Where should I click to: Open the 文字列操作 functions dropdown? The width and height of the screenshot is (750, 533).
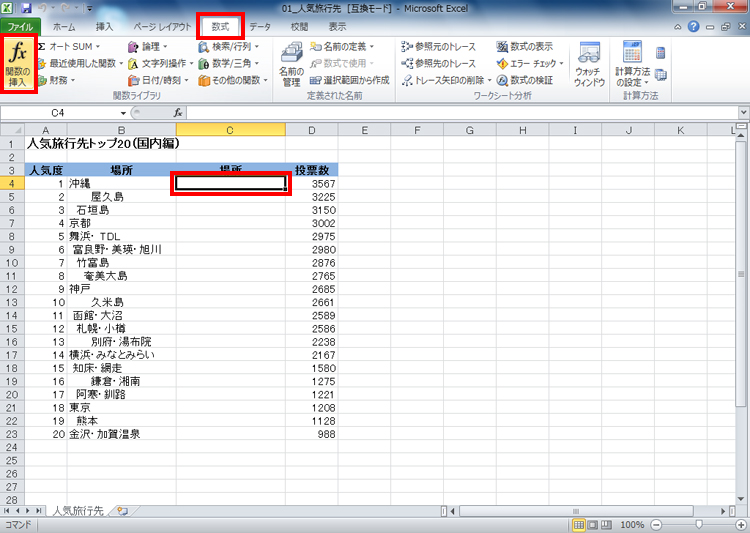(x=160, y=63)
